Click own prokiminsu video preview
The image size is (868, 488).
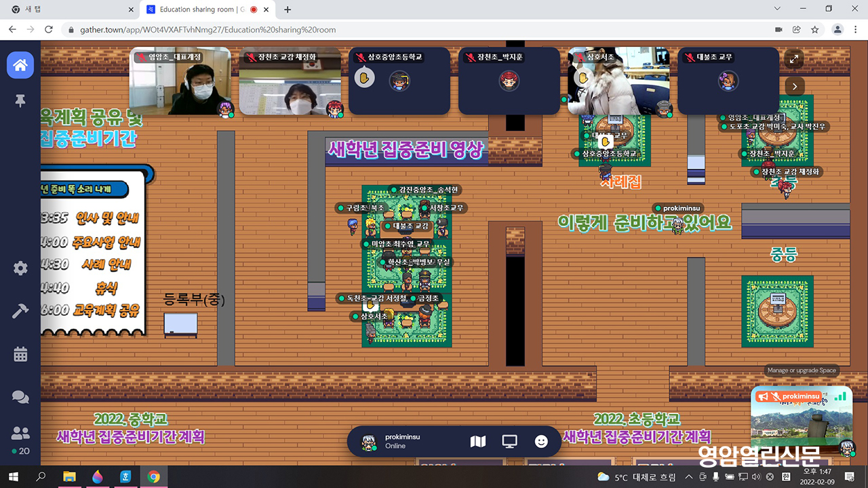tap(802, 420)
